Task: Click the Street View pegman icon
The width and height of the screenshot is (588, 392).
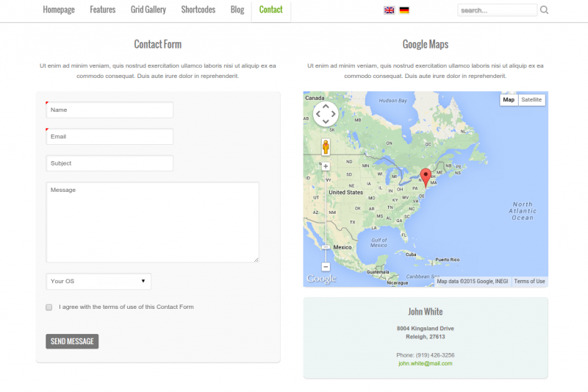Action: tap(326, 147)
